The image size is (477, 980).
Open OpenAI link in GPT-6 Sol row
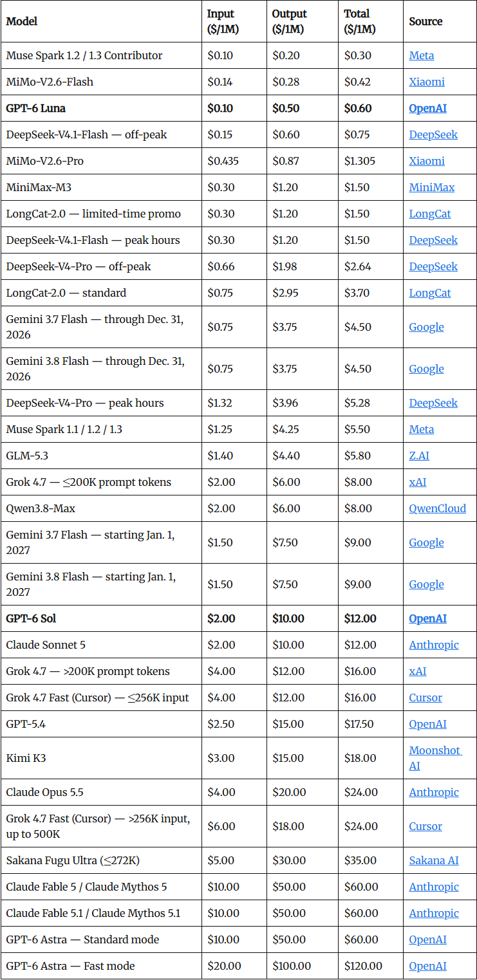428,618
